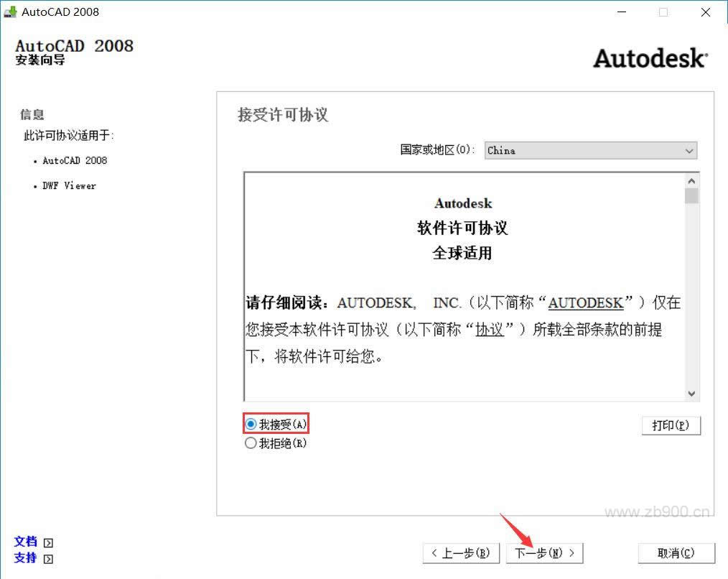Click the Autodesk logo
This screenshot has height=579, width=728.
pyautogui.click(x=650, y=58)
